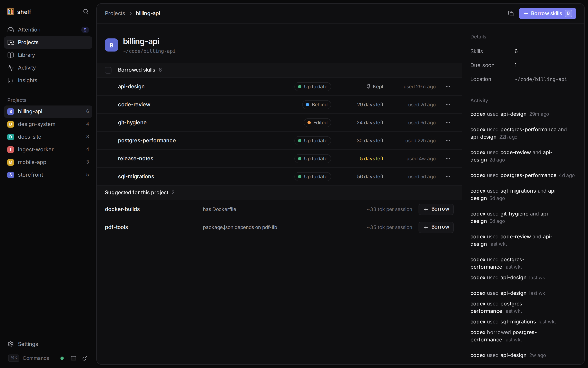Screen dimensions: 588x368
Task: Select billing-api project in sidebar list
Action: (x=48, y=111)
